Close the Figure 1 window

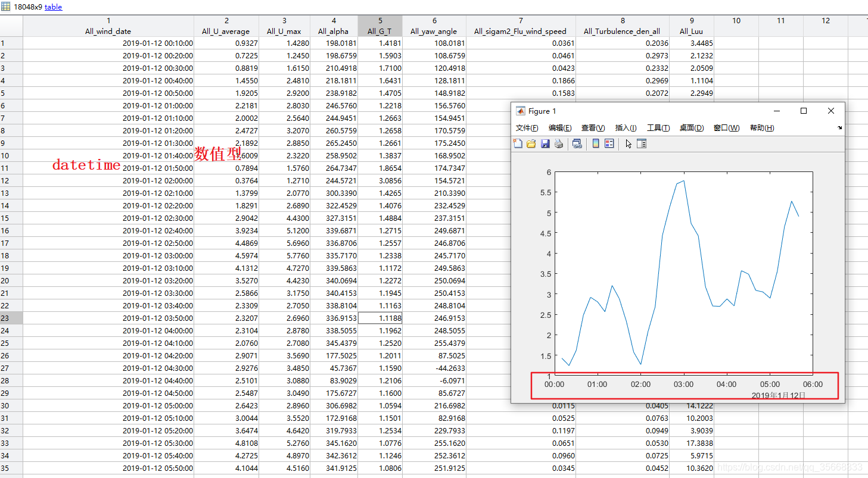[831, 111]
